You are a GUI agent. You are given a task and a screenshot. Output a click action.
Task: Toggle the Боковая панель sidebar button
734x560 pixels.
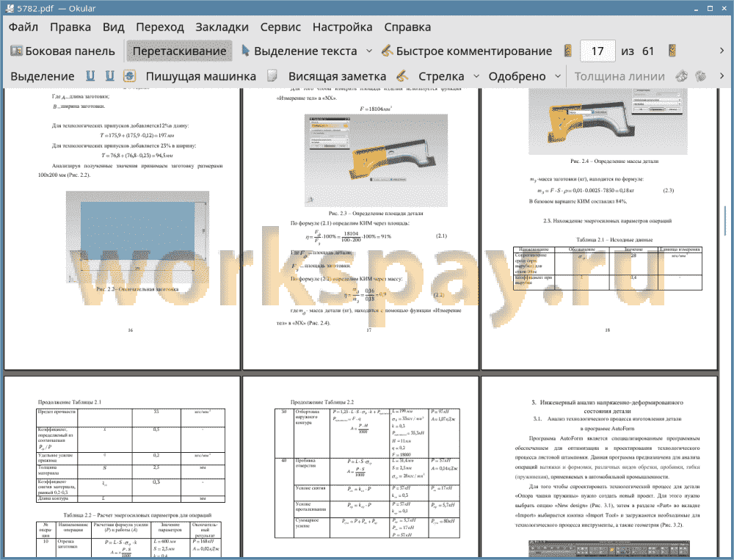(62, 51)
